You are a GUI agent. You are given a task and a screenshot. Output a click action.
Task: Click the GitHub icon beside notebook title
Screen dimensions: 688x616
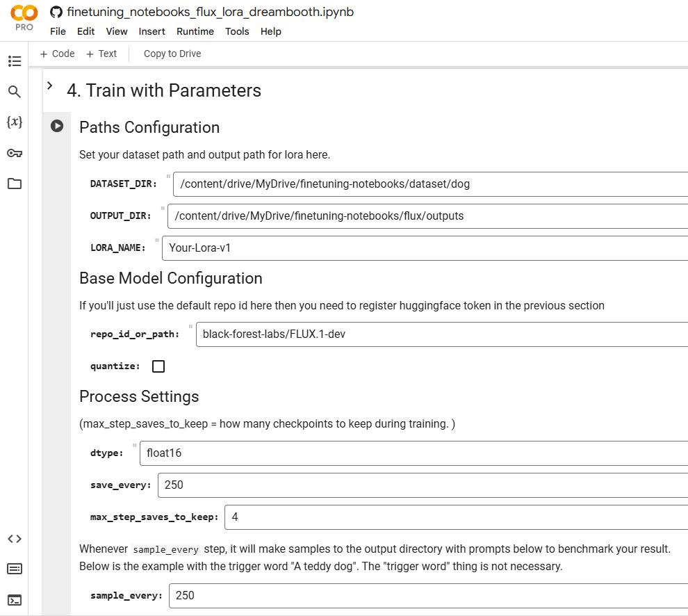(56, 12)
